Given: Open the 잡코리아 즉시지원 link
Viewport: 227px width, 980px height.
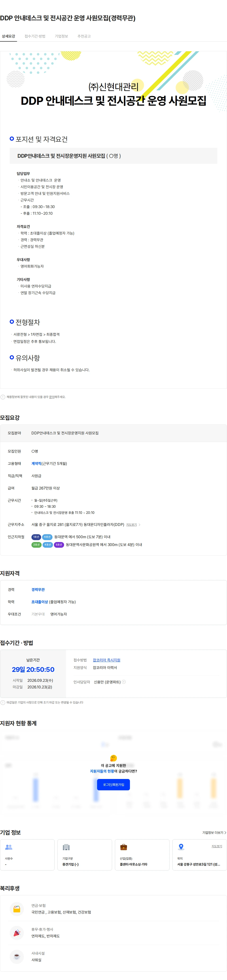Looking at the screenshot, I should click(106, 660).
